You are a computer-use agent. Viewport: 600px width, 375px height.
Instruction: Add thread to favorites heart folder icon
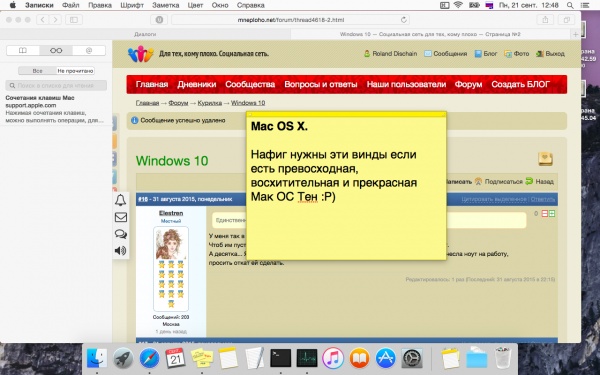[545, 159]
